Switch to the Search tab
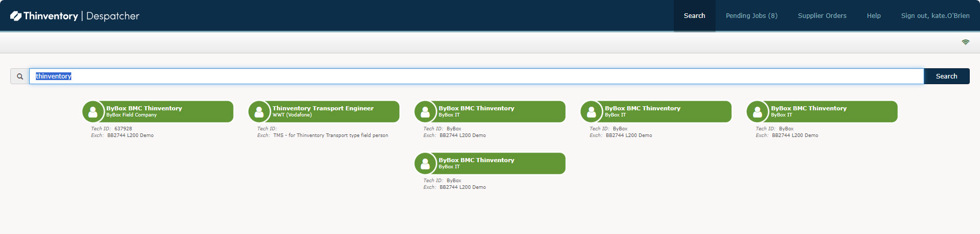Screen dimensions: 980x234 pos(694,16)
